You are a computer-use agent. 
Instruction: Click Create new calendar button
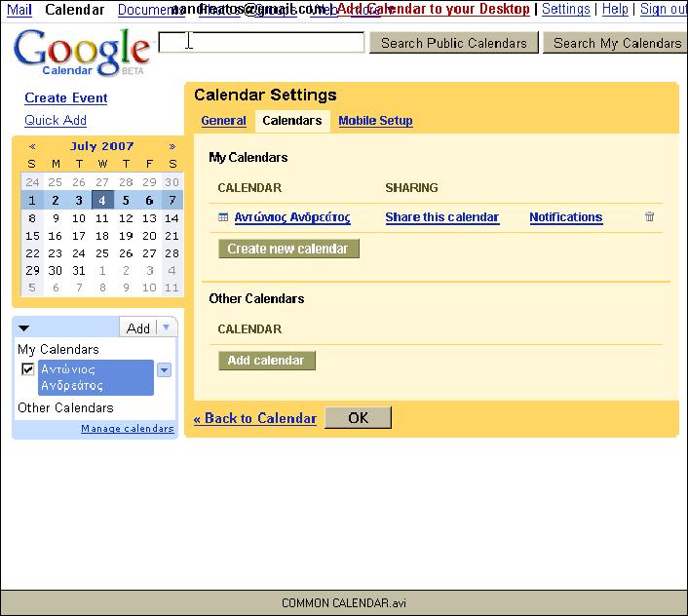click(288, 249)
